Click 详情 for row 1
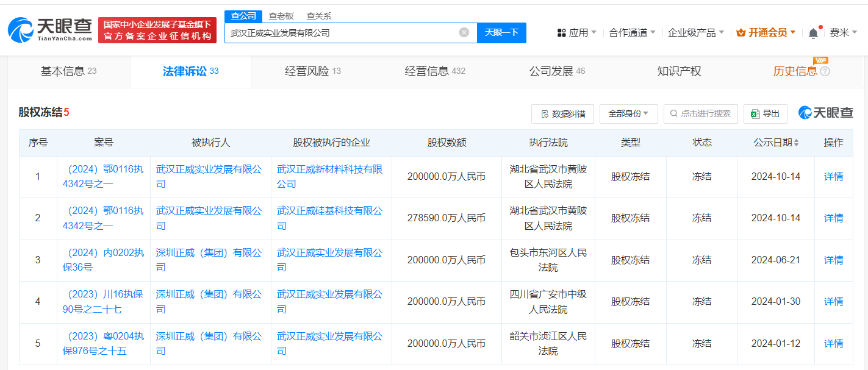This screenshot has width=868, height=370. [x=833, y=177]
